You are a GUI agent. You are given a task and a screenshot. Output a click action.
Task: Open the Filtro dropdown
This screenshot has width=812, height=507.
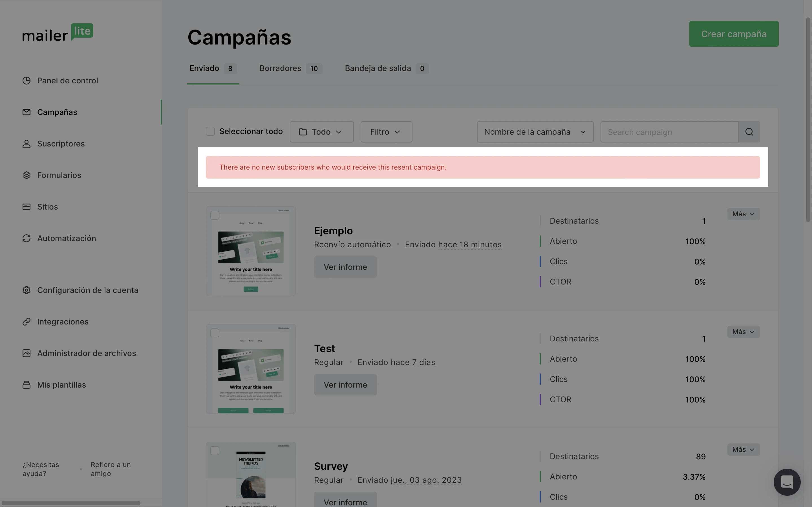coord(386,132)
